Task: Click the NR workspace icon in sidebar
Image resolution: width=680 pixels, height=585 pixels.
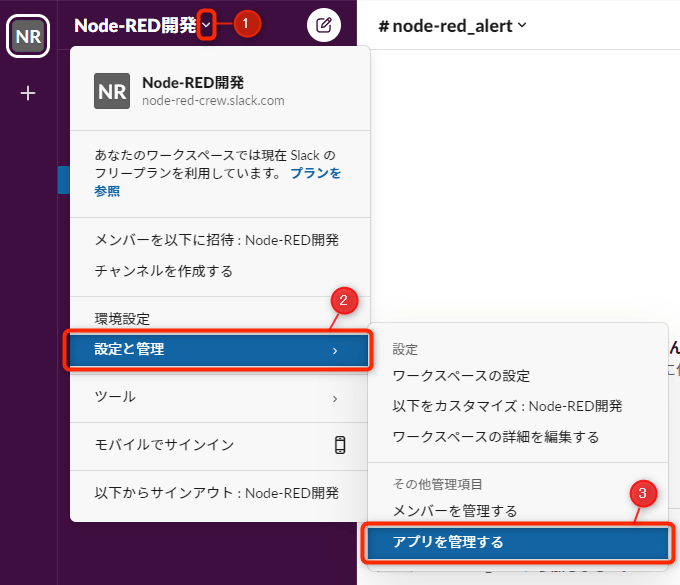Action: coord(28,36)
